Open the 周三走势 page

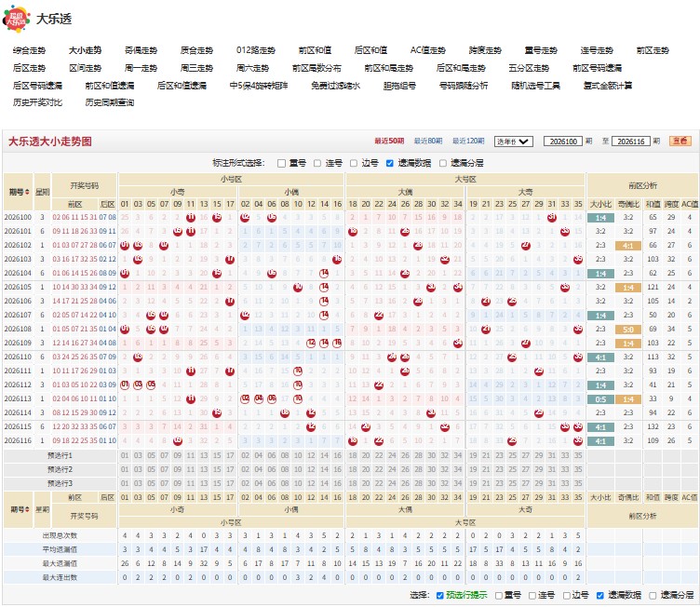click(x=197, y=68)
